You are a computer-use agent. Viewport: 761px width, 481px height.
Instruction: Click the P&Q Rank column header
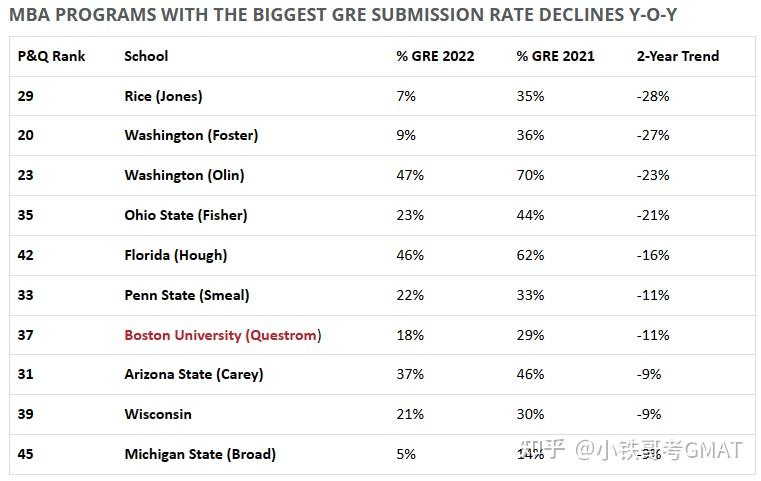tap(52, 56)
